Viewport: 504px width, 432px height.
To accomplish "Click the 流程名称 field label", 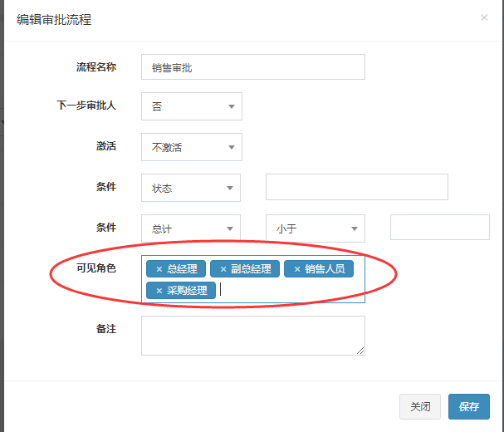I will coord(96,66).
